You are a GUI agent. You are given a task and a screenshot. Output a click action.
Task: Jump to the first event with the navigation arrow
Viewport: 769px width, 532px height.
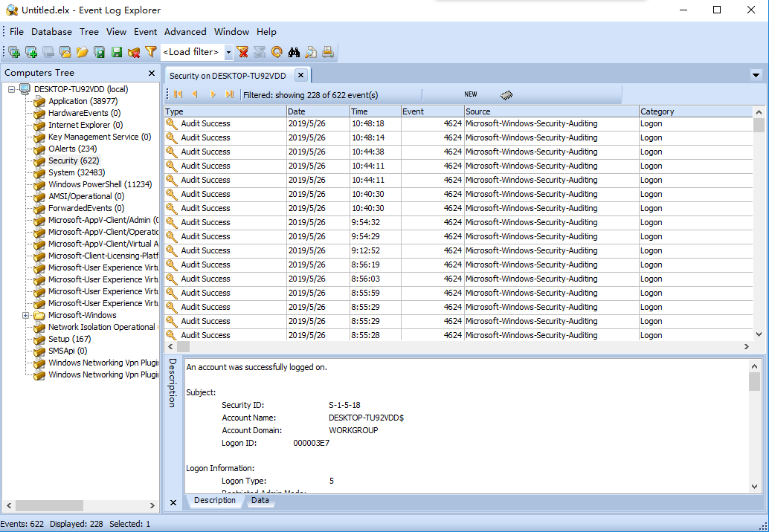pos(178,94)
